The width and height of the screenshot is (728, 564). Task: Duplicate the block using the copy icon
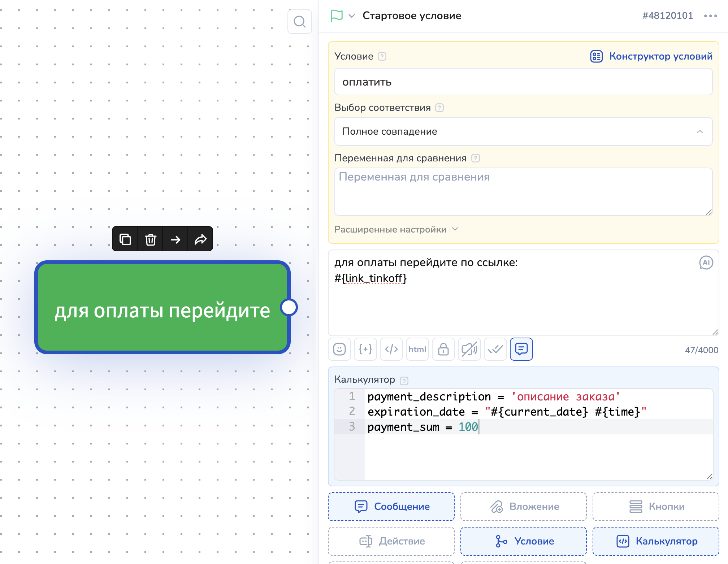tap(125, 239)
